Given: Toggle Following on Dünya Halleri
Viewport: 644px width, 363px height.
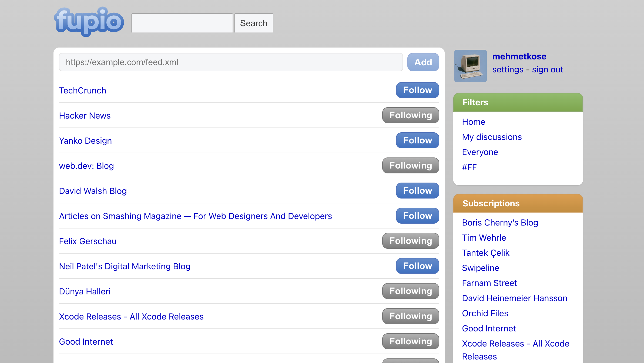Looking at the screenshot, I should pyautogui.click(x=411, y=291).
